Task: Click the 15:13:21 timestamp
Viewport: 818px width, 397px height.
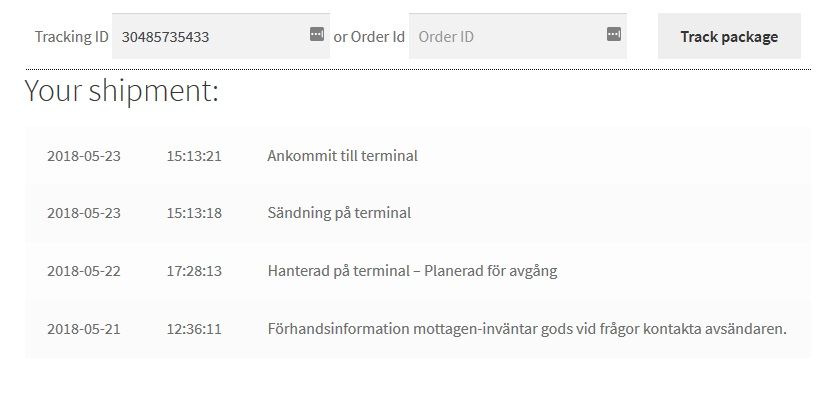Action: tap(194, 156)
